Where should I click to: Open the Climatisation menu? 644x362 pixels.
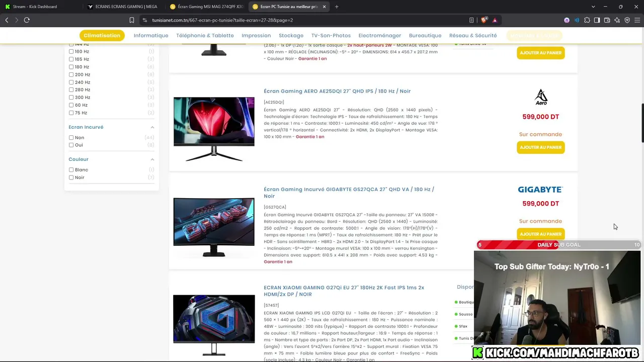tap(102, 36)
